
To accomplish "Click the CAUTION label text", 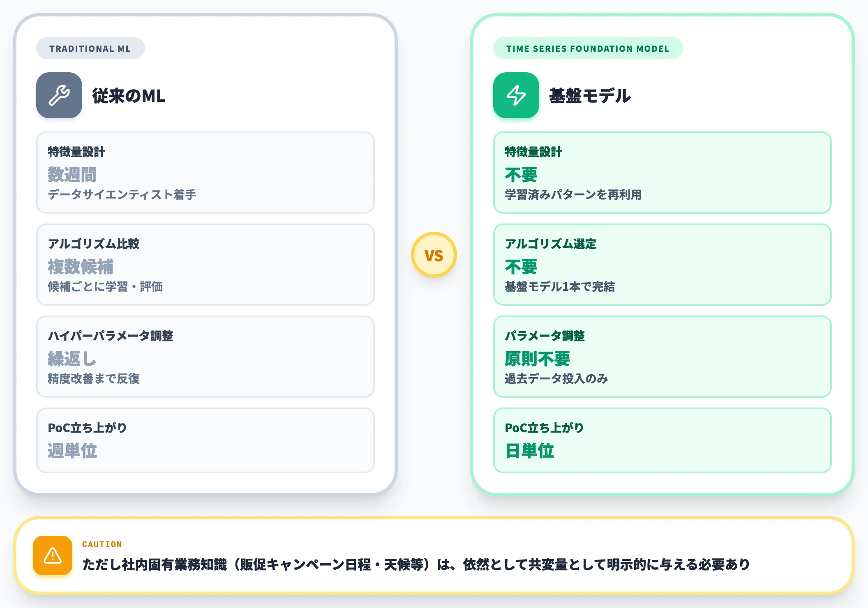I will click(x=102, y=544).
